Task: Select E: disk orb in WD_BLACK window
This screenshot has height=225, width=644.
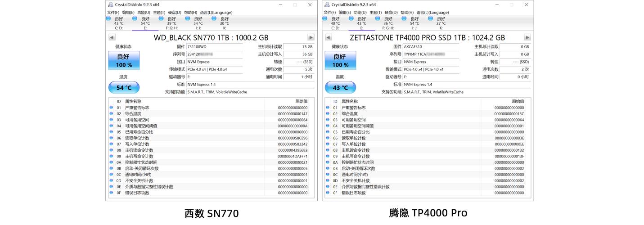Action: [x=135, y=18]
